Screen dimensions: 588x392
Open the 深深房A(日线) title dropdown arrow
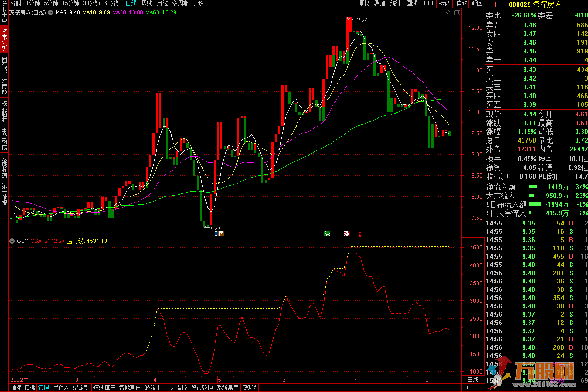point(50,12)
